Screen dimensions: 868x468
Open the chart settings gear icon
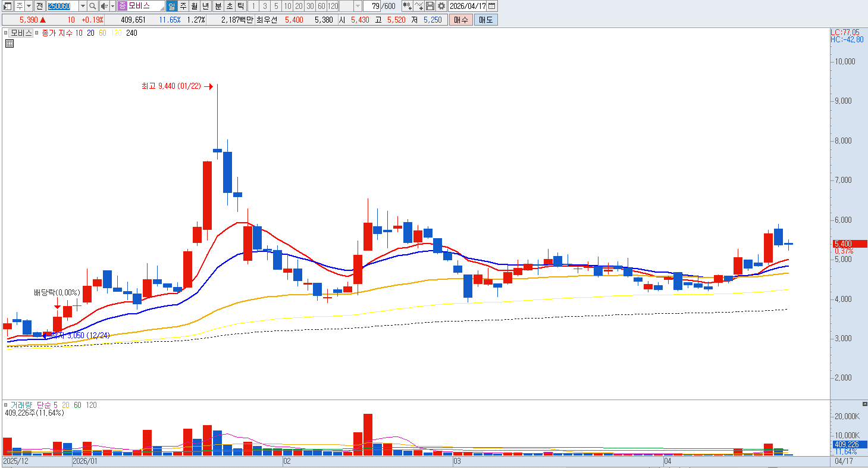(x=441, y=6)
